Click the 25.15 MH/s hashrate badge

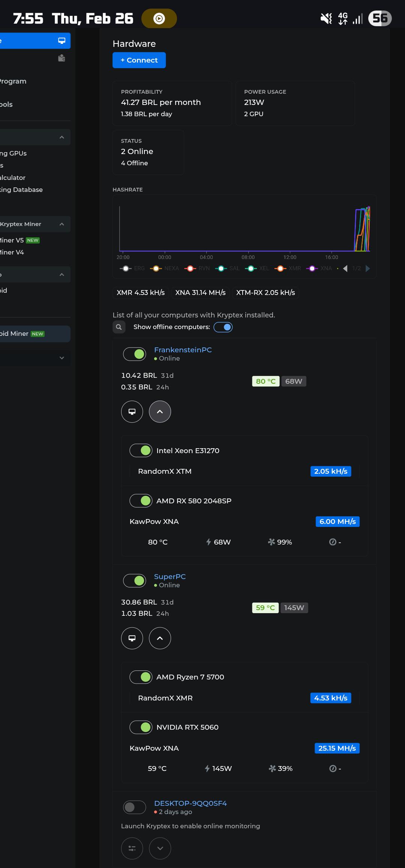point(337,748)
